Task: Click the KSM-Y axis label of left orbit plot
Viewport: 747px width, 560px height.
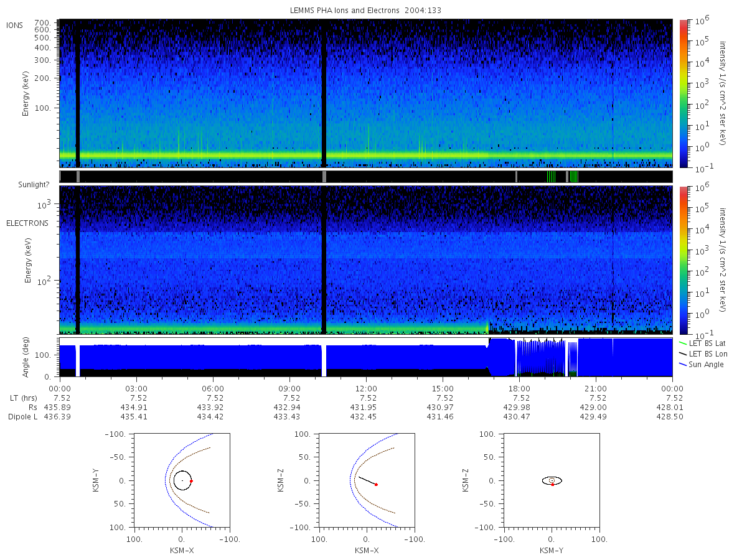Action: click(x=96, y=480)
